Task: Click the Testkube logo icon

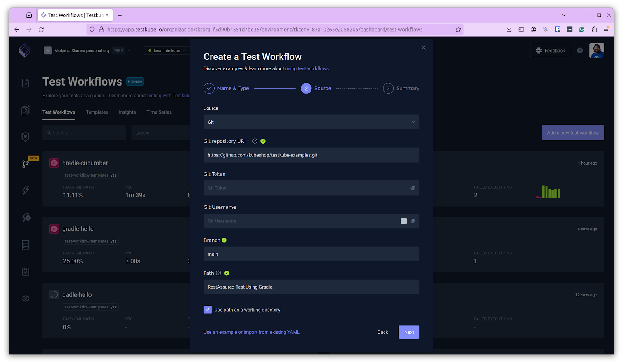Action: coord(25,51)
